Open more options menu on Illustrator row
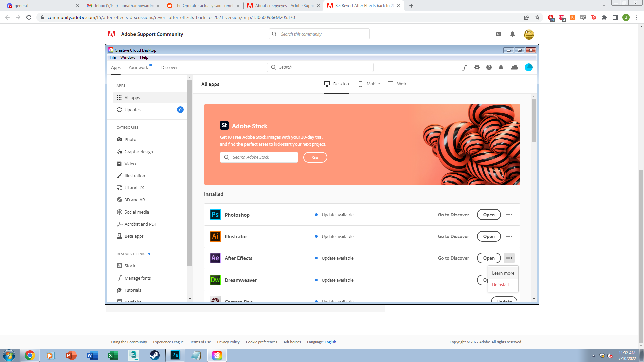Image resolution: width=644 pixels, height=362 pixels. (x=509, y=236)
